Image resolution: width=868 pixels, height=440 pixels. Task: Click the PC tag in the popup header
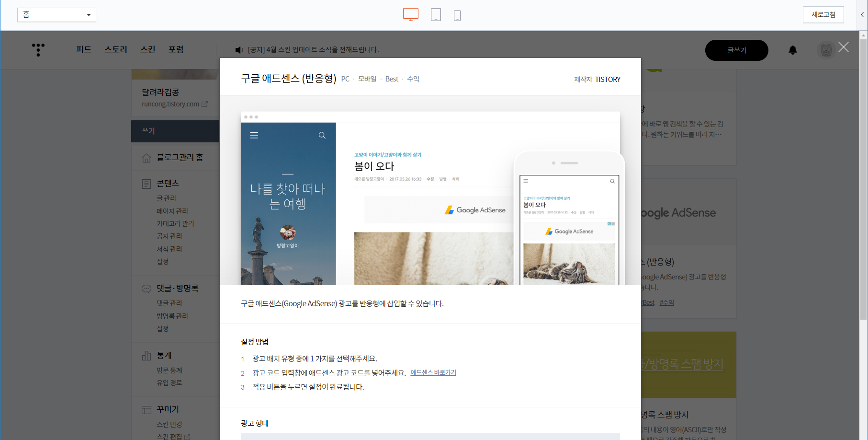pyautogui.click(x=345, y=79)
